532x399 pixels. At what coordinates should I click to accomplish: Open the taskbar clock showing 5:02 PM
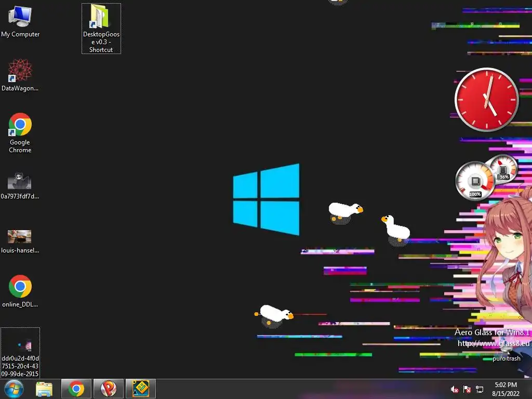point(506,389)
